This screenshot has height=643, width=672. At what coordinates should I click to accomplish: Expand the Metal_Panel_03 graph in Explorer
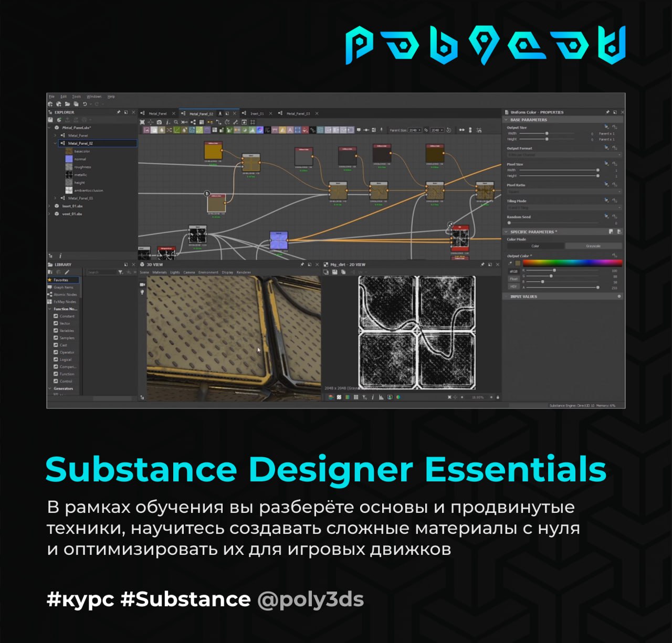point(56,198)
